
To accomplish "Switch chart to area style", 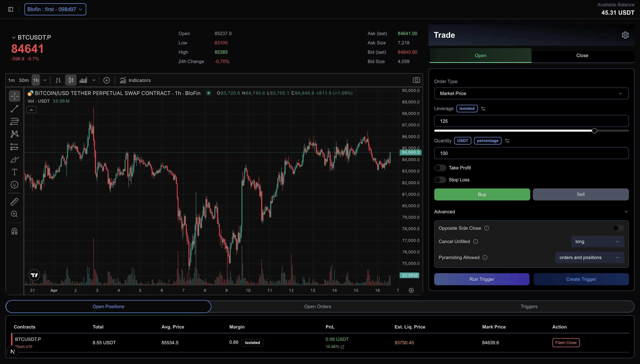I will pyautogui.click(x=83, y=80).
